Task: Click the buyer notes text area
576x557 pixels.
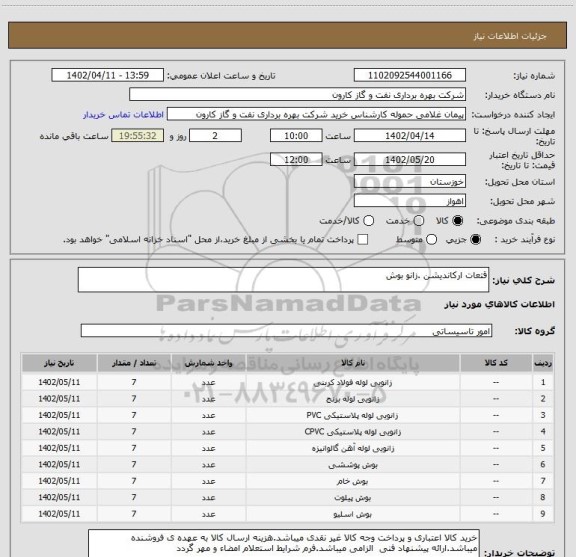Action: (x=284, y=544)
